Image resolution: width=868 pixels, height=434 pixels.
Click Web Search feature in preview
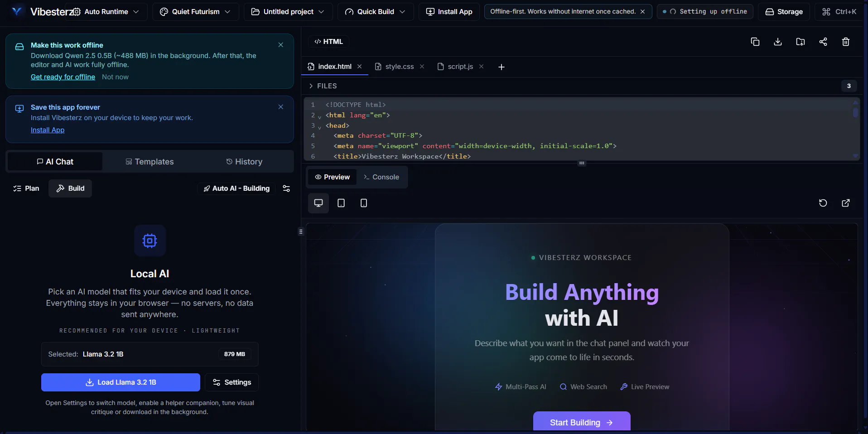583,387
